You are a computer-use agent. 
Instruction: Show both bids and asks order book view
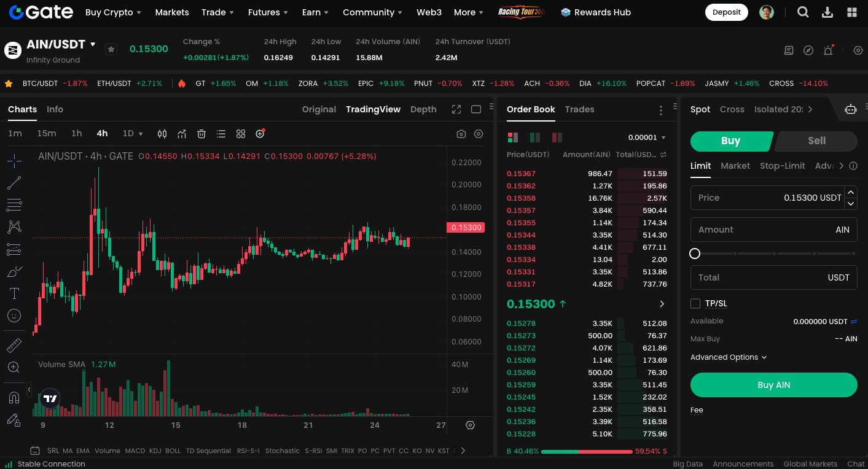(x=512, y=138)
